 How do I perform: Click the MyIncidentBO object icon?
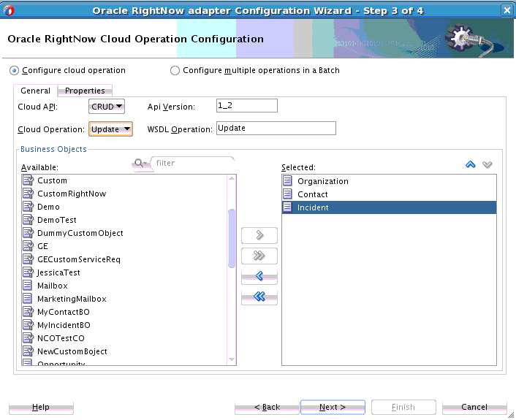28,325
